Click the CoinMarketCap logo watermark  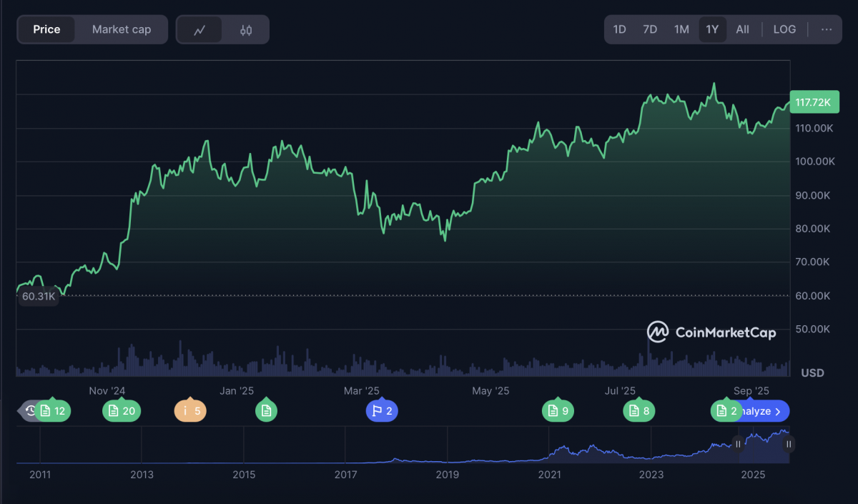point(711,331)
